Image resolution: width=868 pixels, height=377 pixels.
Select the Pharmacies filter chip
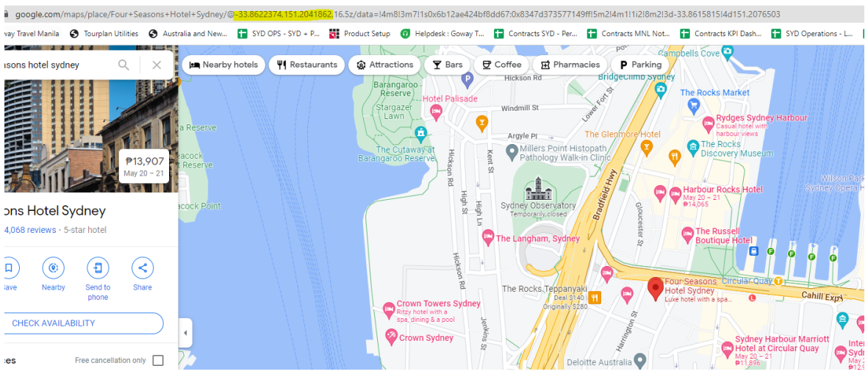click(x=570, y=65)
